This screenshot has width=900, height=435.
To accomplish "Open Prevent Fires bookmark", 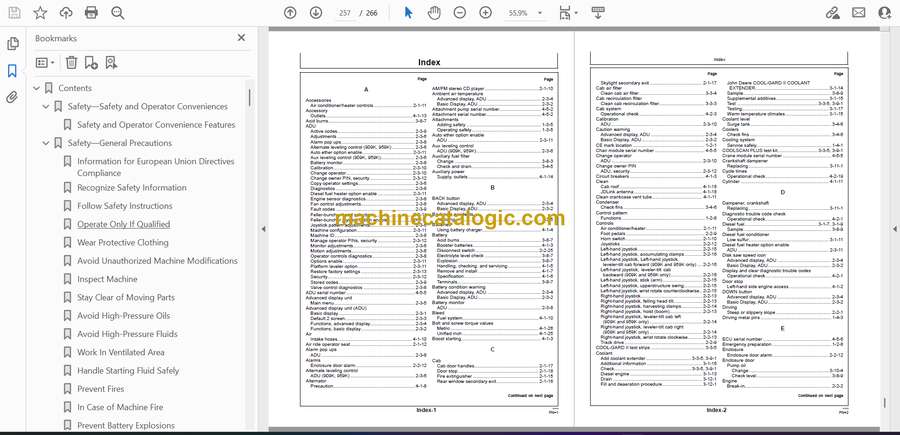I will point(100,389).
